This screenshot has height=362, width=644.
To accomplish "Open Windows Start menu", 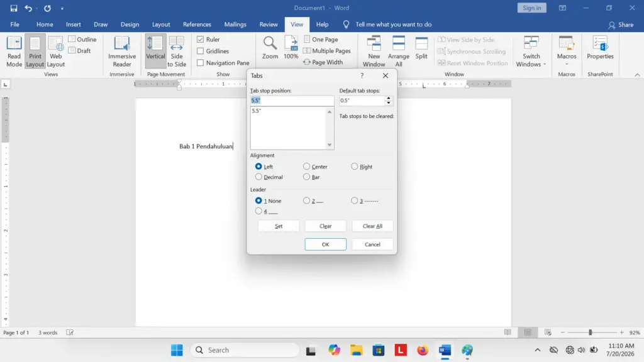I will coord(177,350).
